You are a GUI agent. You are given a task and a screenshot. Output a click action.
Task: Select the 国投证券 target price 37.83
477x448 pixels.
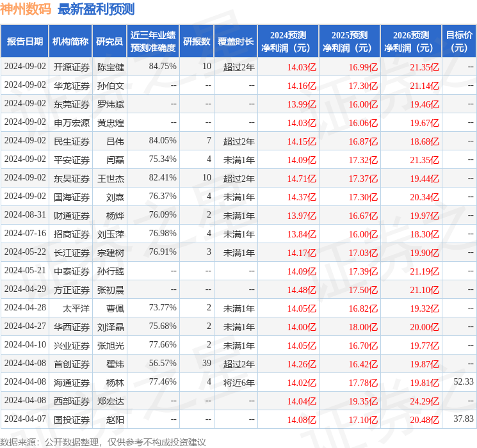pos(464,419)
